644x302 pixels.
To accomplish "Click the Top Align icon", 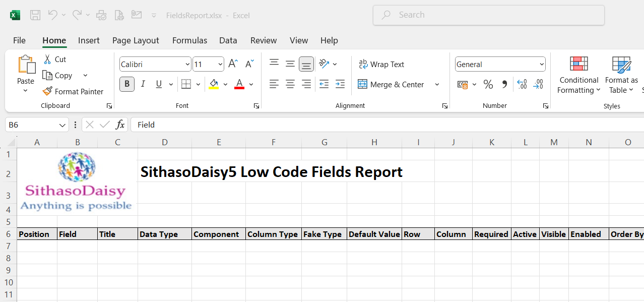I will (274, 64).
